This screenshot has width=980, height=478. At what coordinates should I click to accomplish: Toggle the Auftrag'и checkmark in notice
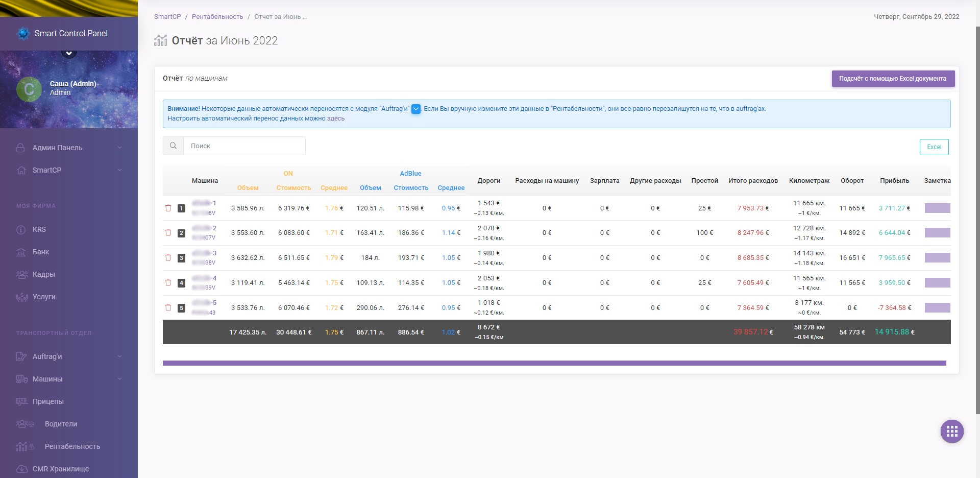pos(416,109)
